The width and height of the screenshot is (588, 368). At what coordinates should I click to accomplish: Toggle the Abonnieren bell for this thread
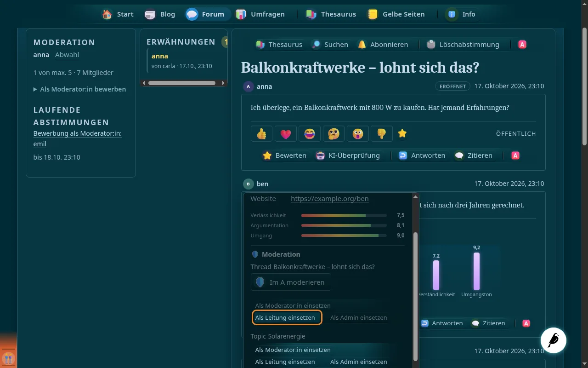(383, 45)
